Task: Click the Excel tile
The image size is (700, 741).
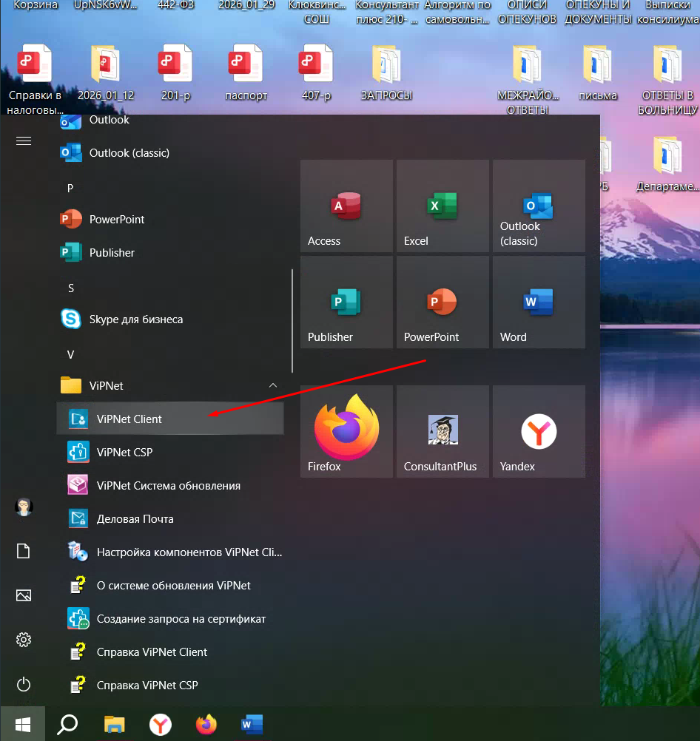Action: coord(442,206)
